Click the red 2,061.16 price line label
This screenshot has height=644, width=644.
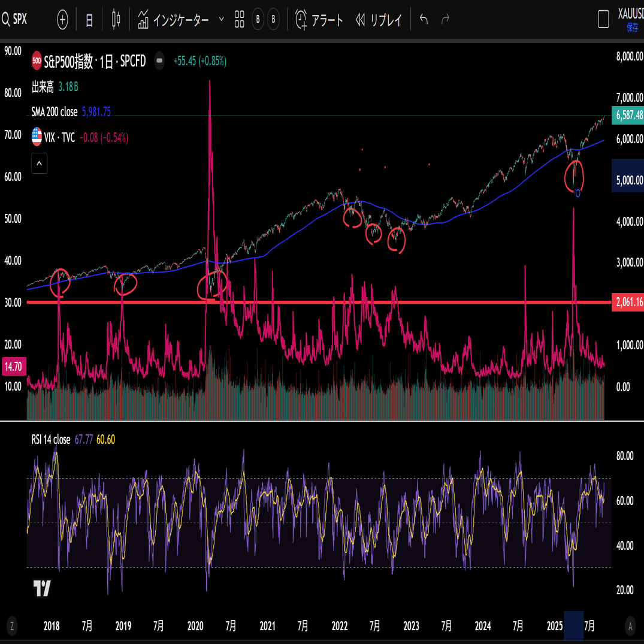tap(628, 303)
